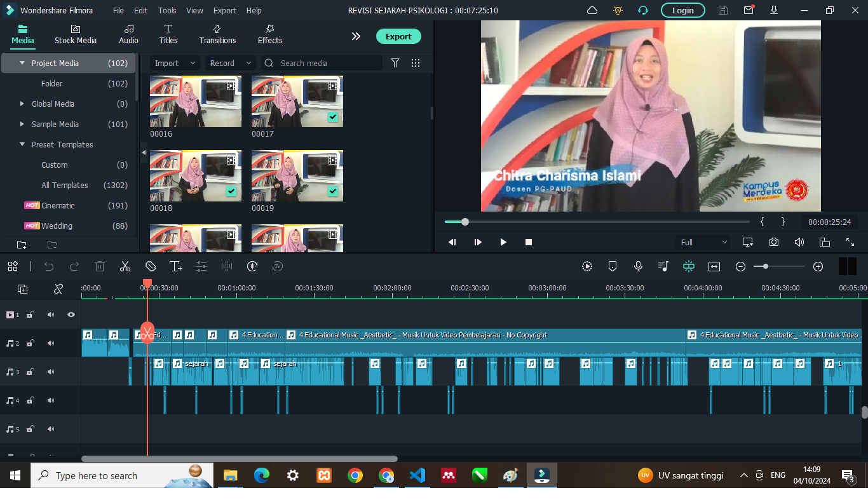The image size is (868, 502).
Task: Add a marker with the marker icon
Action: (613, 267)
